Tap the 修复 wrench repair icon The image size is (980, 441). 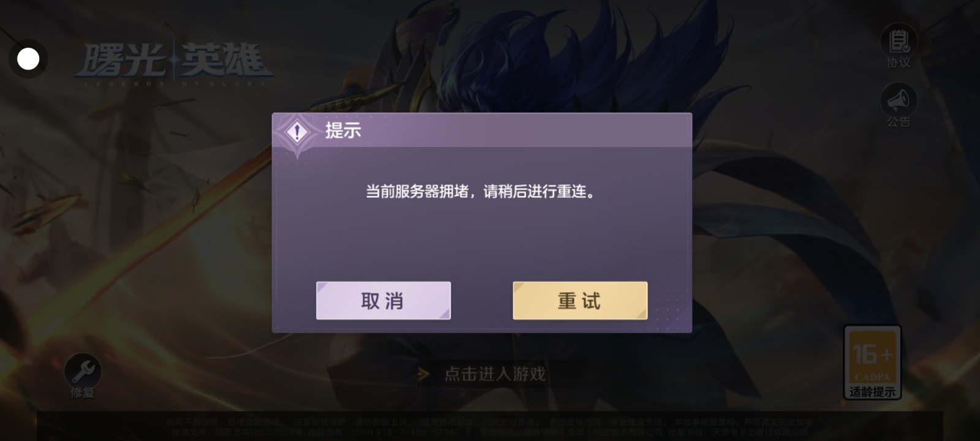(x=83, y=370)
